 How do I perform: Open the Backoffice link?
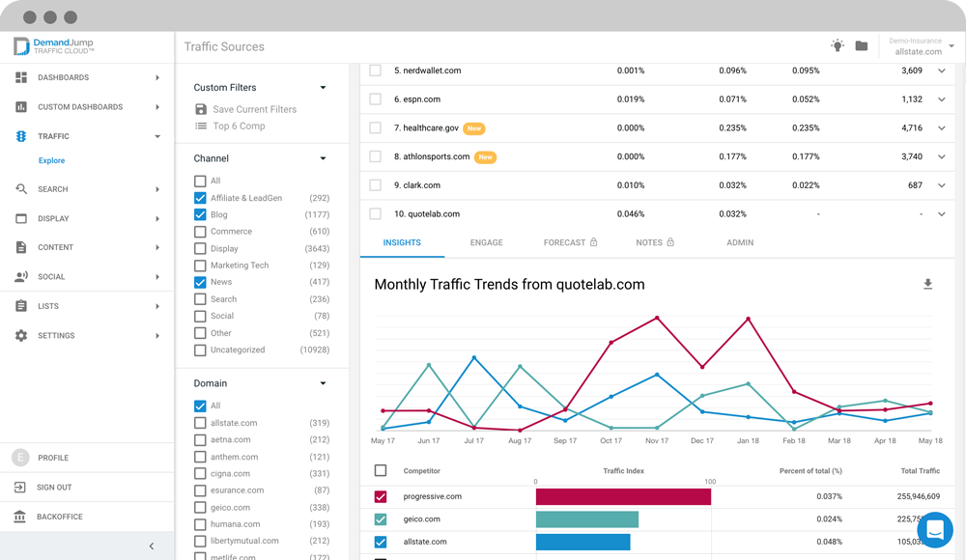click(60, 517)
